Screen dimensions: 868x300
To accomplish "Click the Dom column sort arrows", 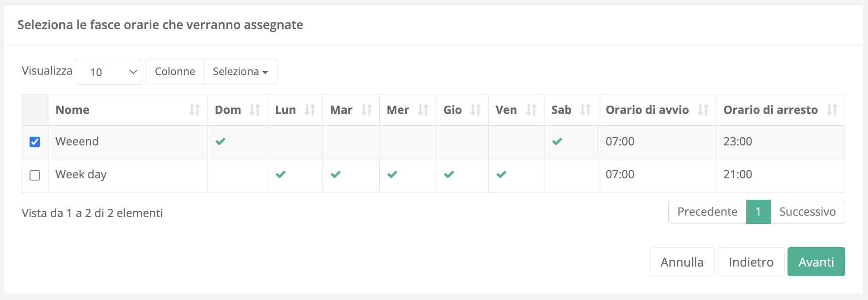I will click(255, 110).
